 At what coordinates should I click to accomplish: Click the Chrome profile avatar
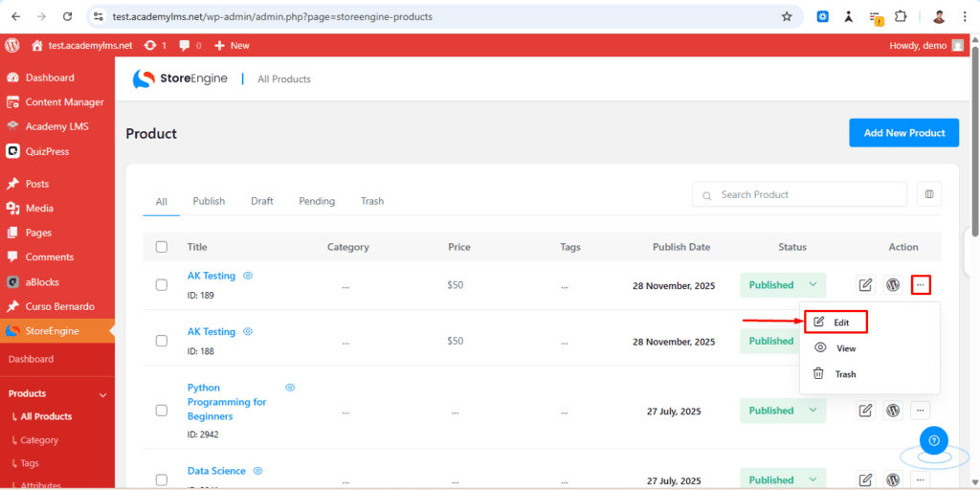click(x=939, y=17)
